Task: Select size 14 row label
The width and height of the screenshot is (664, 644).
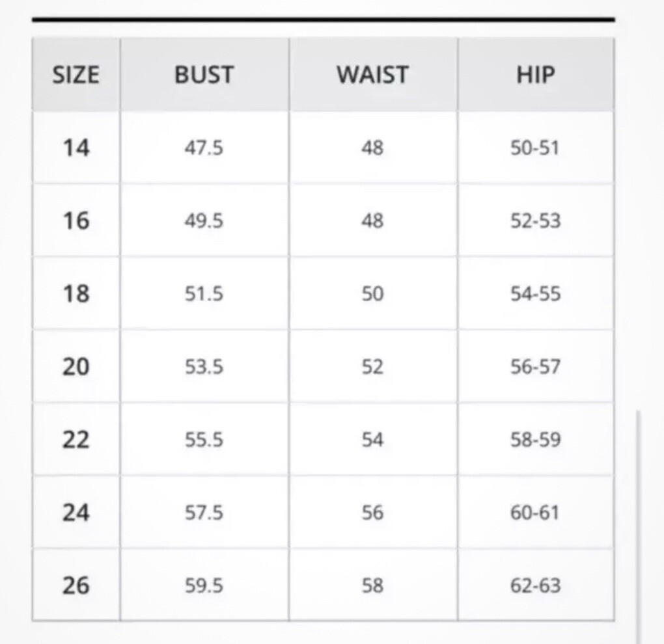Action: click(76, 148)
